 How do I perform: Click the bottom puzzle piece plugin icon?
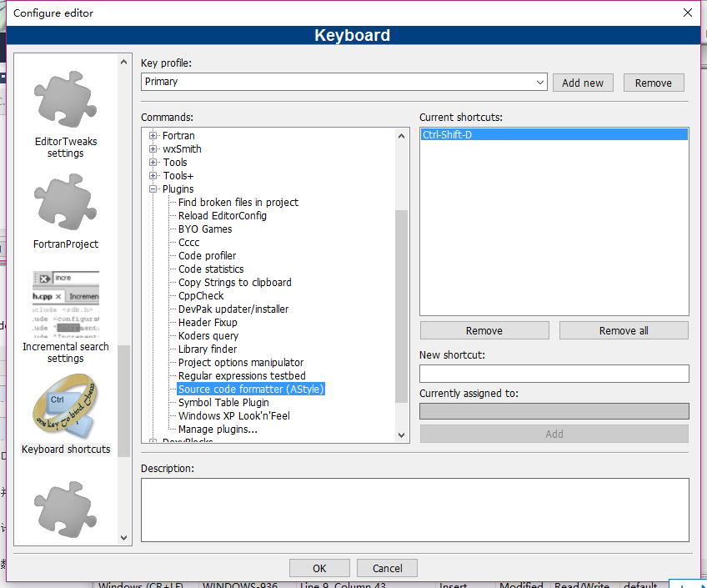pyautogui.click(x=66, y=510)
